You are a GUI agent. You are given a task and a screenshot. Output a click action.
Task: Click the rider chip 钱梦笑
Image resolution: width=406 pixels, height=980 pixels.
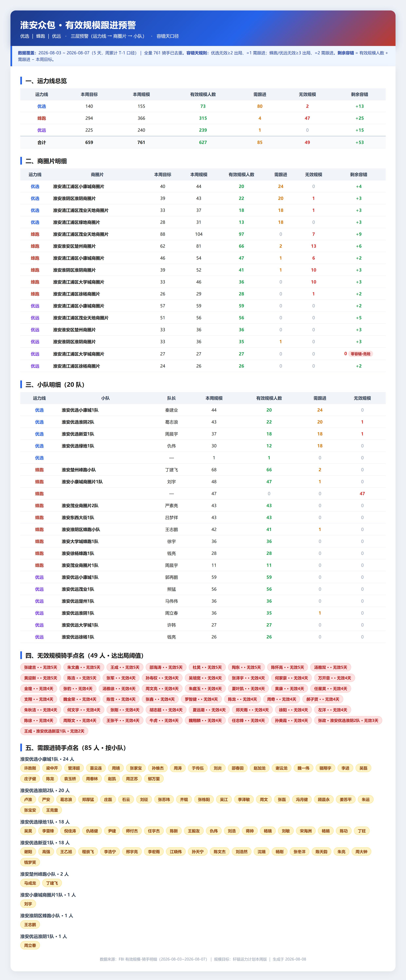point(30,862)
